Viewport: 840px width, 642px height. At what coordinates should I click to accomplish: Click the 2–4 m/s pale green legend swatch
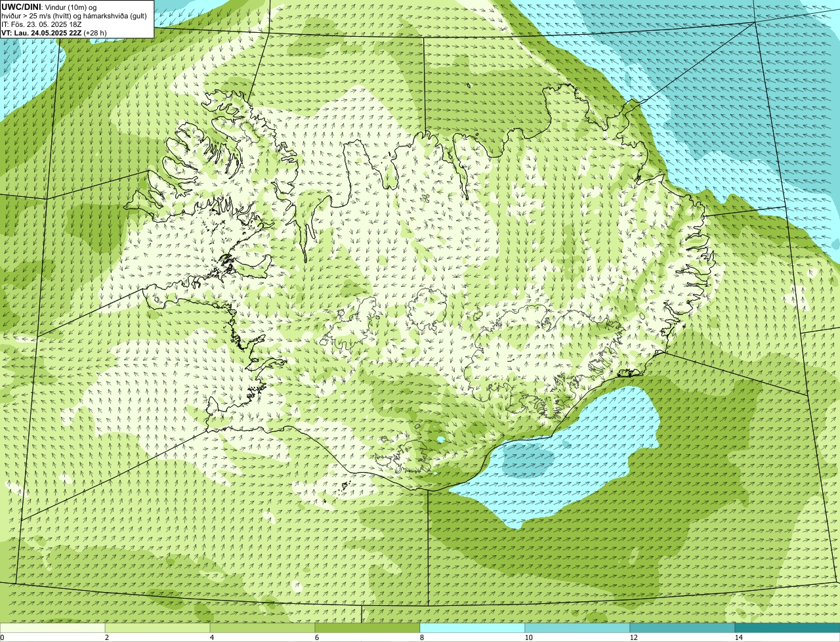[x=157, y=628]
